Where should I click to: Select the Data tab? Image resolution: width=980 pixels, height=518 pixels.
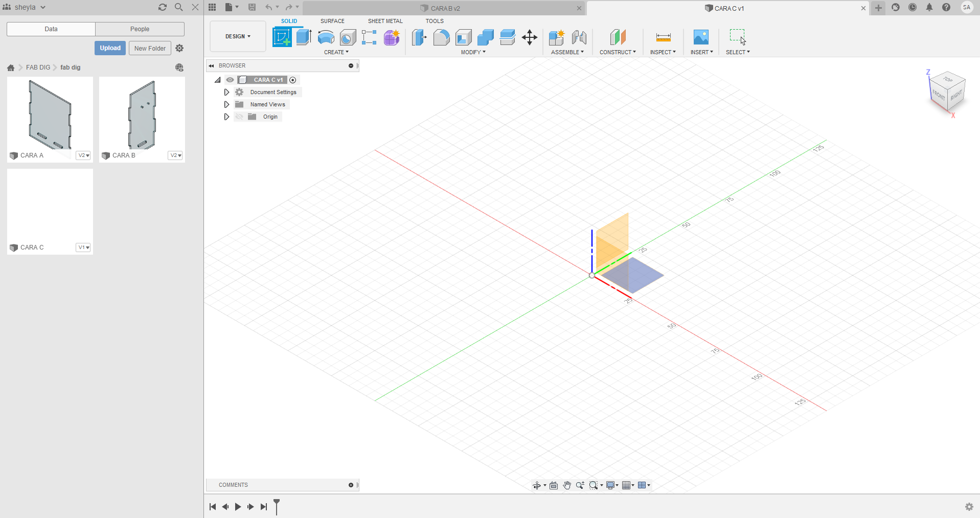(51, 29)
